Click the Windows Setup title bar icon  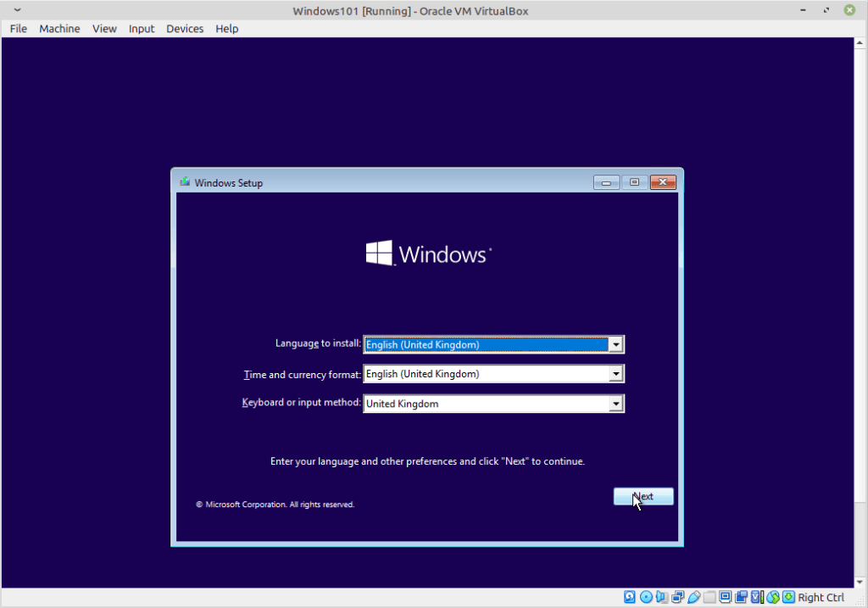click(185, 182)
